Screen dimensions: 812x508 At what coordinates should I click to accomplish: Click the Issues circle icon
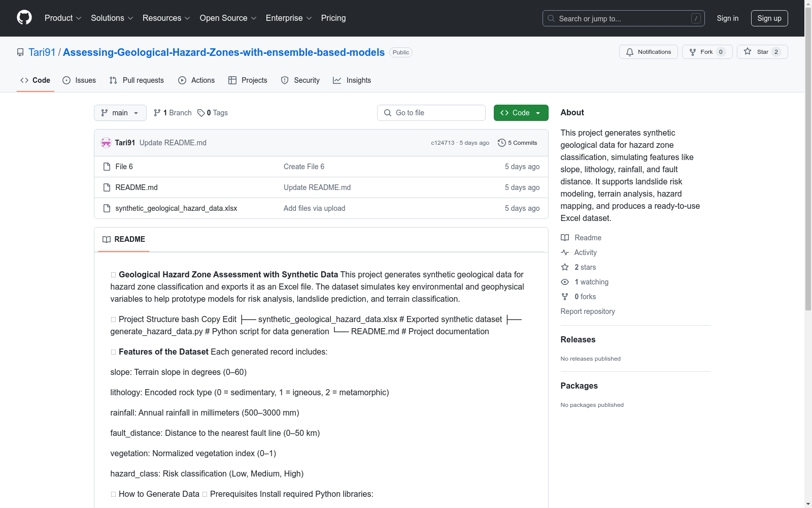66,80
